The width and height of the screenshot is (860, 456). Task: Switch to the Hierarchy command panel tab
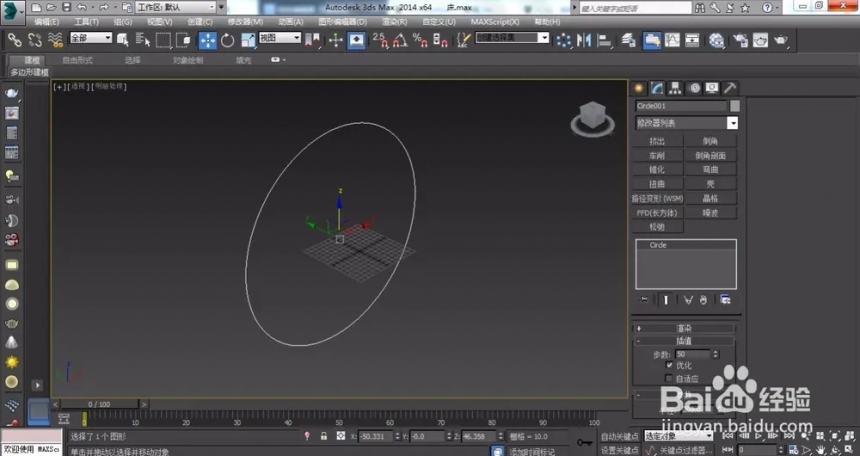click(x=675, y=88)
